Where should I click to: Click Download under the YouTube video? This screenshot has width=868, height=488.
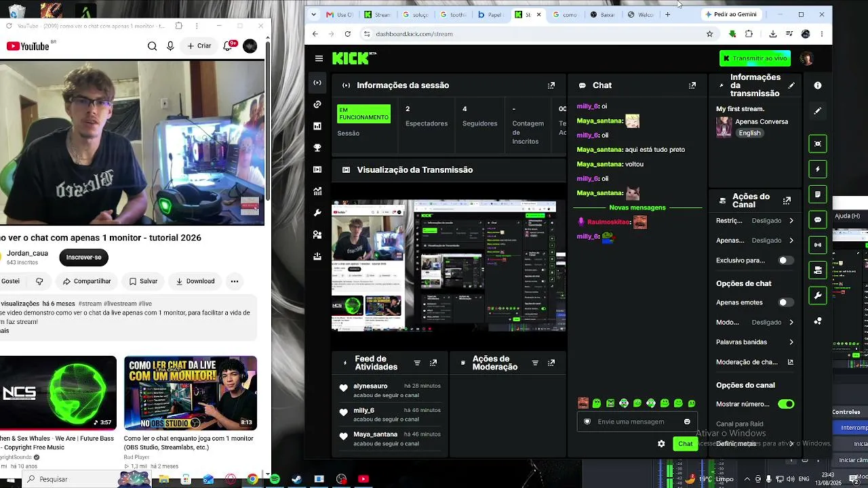coord(195,281)
